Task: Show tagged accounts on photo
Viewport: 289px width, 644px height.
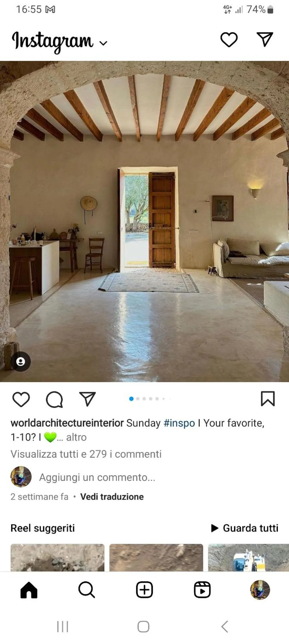Action: pos(21,362)
